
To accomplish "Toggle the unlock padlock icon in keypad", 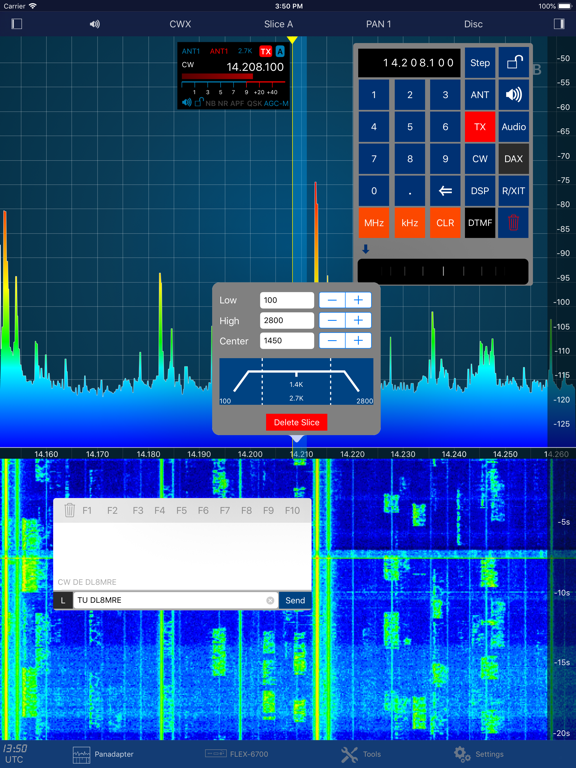I will click(514, 63).
